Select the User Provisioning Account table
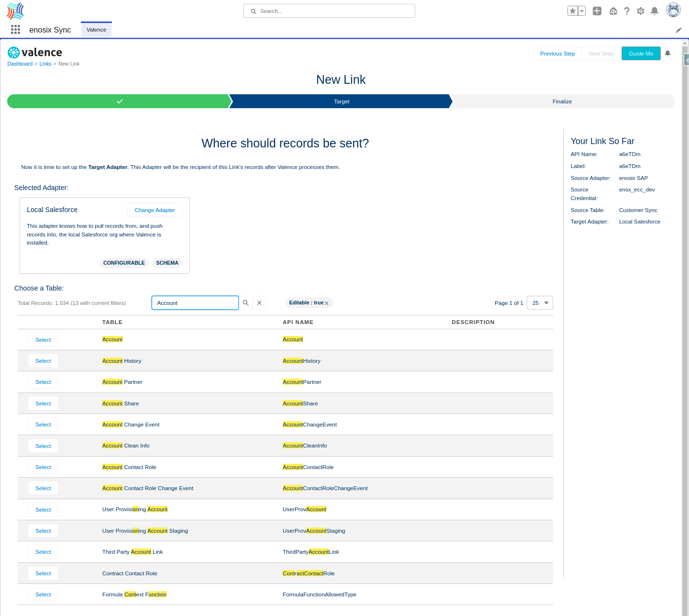This screenshot has width=689, height=616. coord(43,510)
